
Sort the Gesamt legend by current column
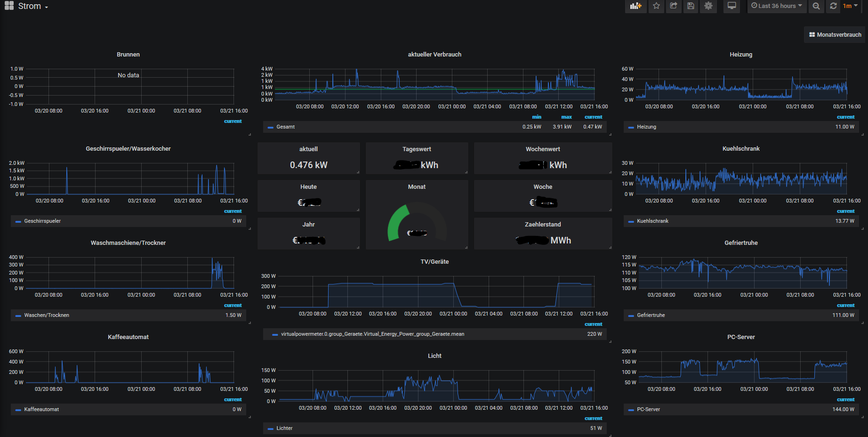point(594,117)
